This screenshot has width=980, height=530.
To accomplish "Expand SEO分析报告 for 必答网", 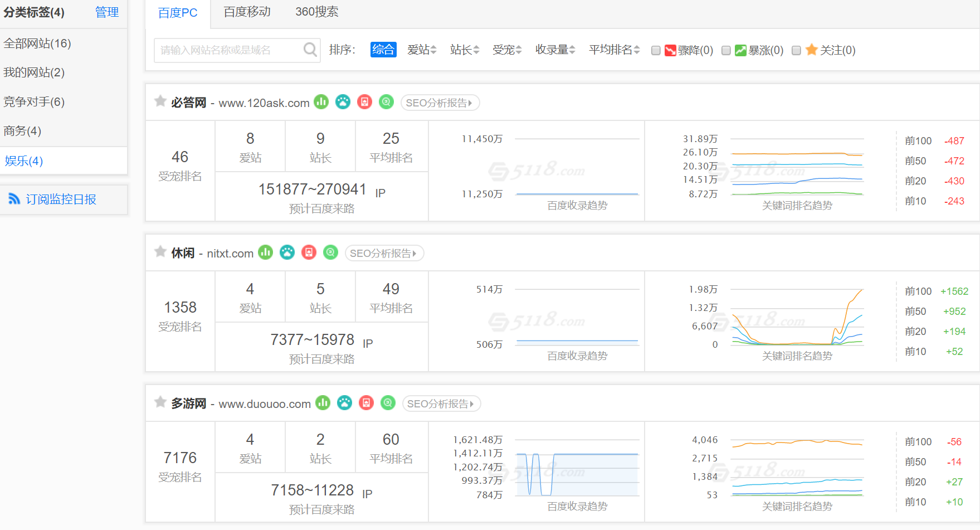I will (x=440, y=103).
